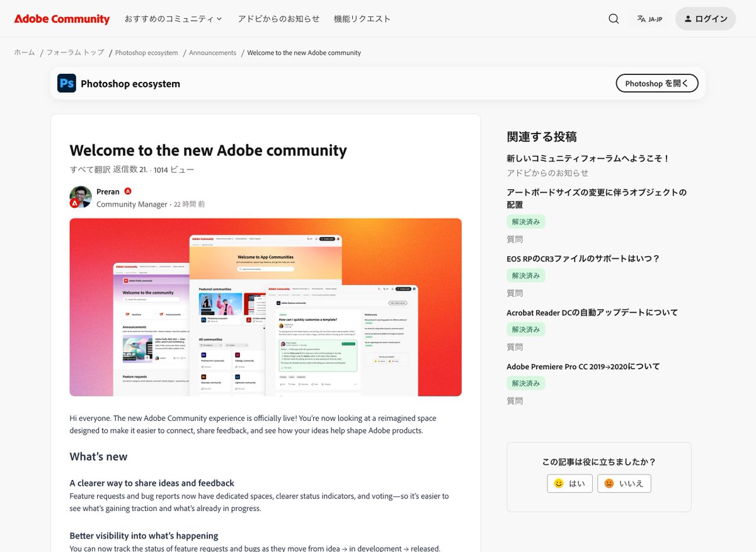
Task: Click the Adobe Community logo
Action: 62,19
